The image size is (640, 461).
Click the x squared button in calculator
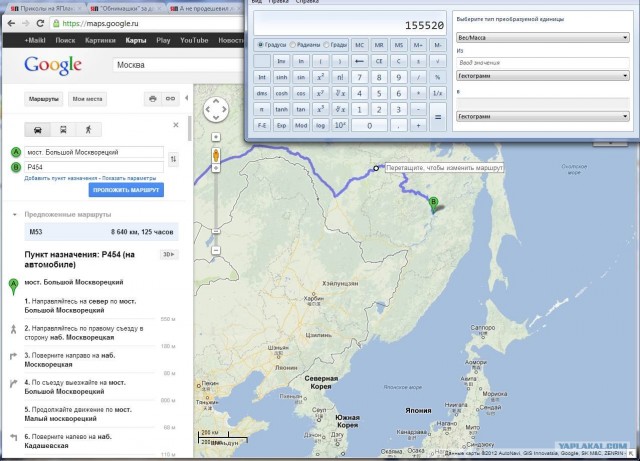pyautogui.click(x=320, y=77)
